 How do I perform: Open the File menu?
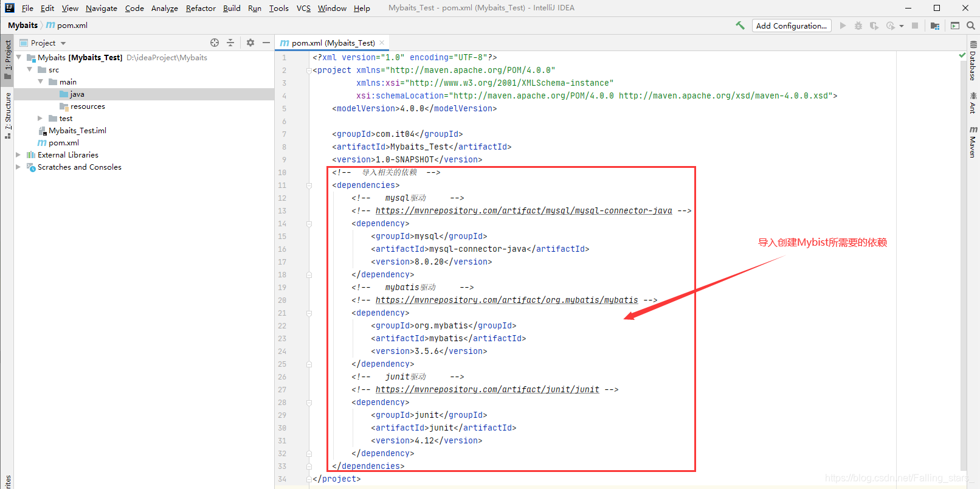click(27, 8)
